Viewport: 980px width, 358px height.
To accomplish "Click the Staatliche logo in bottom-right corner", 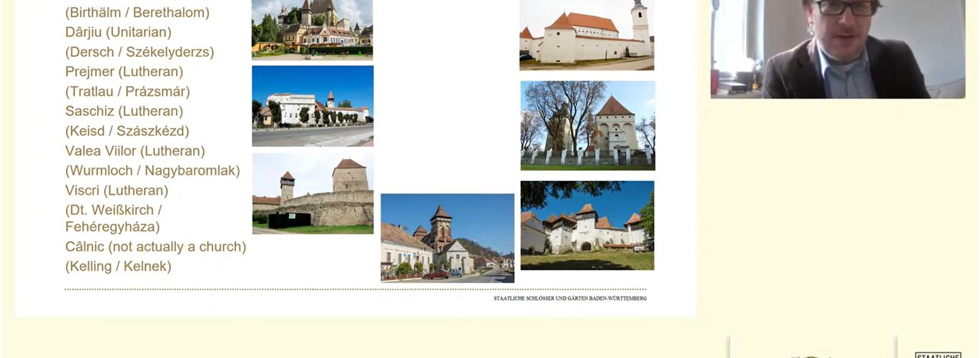I will [x=938, y=354].
